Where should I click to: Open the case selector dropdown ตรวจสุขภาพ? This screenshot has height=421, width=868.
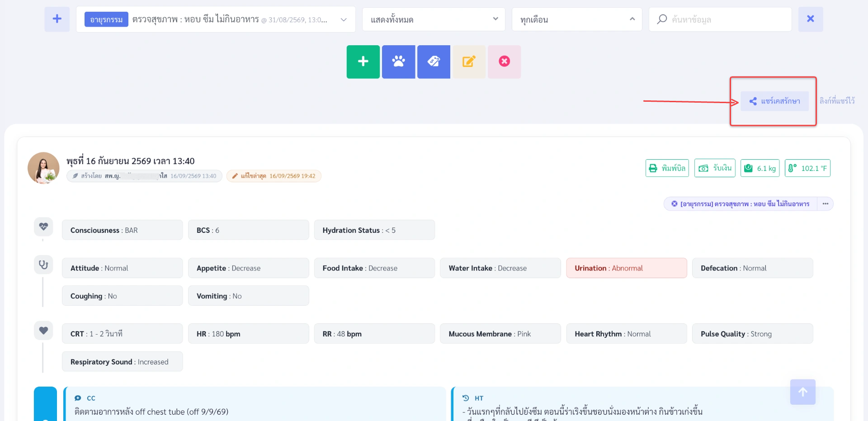[216, 19]
